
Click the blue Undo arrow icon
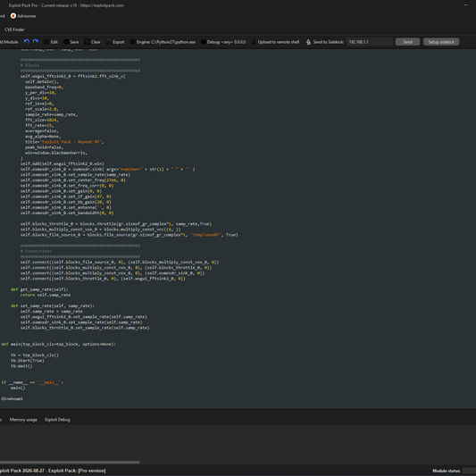click(x=27, y=42)
